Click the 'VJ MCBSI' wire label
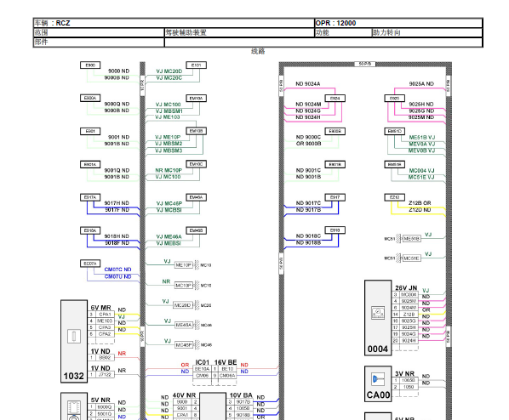 pos(169,210)
